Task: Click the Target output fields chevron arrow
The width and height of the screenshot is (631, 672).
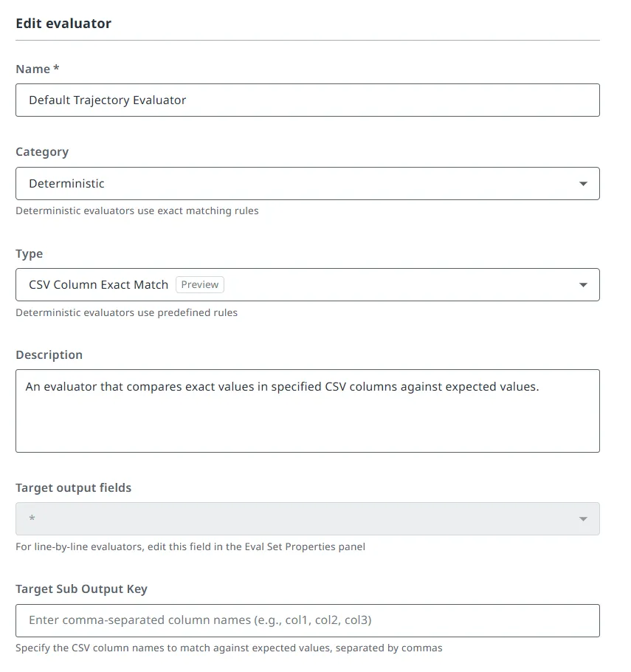Action: tap(582, 518)
